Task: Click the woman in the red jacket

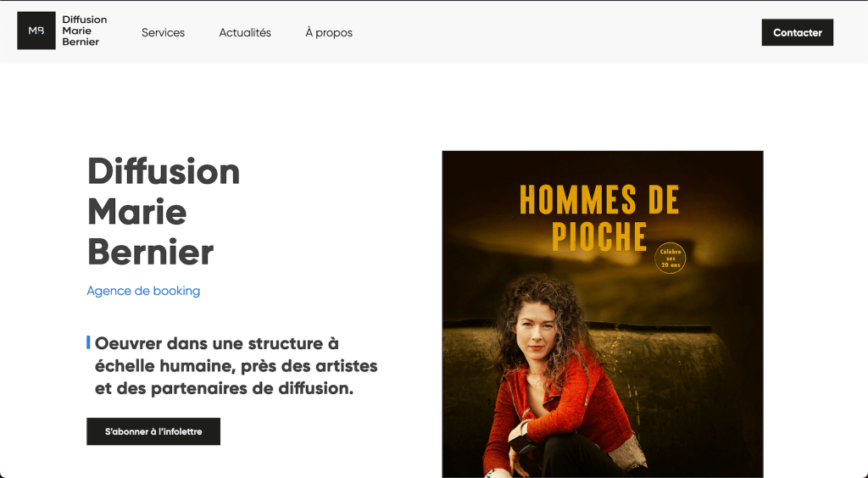Action: click(559, 376)
